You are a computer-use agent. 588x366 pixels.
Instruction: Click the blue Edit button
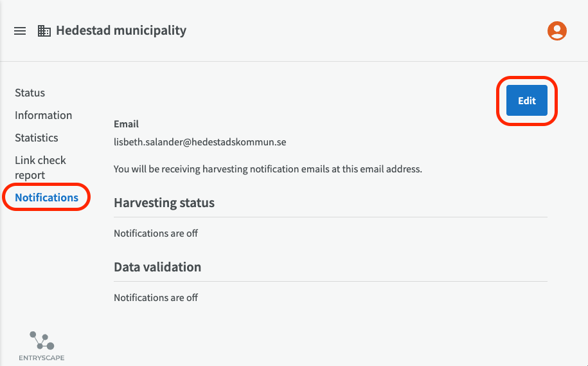coord(527,100)
